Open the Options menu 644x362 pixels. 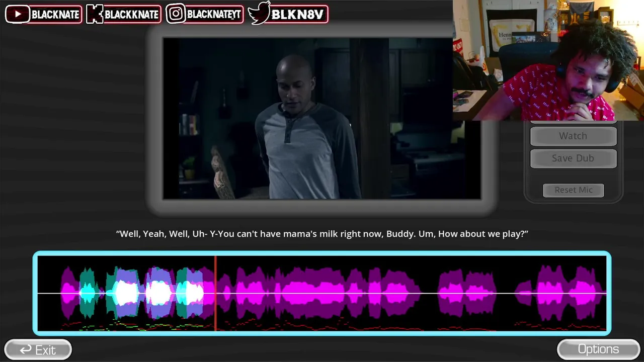pyautogui.click(x=598, y=349)
